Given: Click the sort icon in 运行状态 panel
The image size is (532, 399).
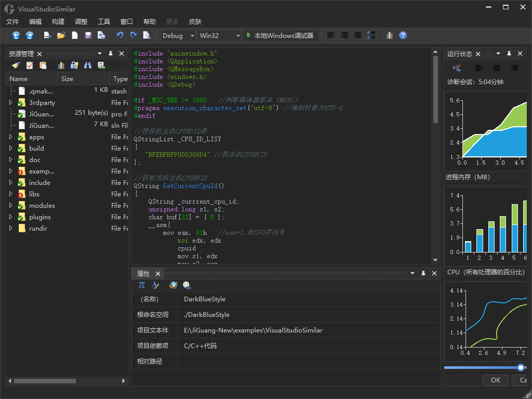Looking at the screenshot, I should coord(457,68).
